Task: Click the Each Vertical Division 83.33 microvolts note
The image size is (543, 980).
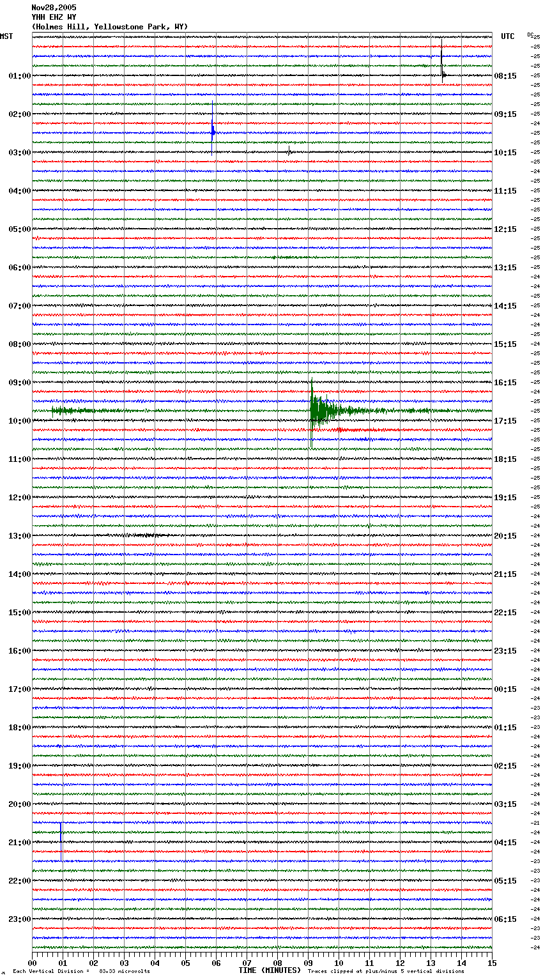Action: click(81, 971)
